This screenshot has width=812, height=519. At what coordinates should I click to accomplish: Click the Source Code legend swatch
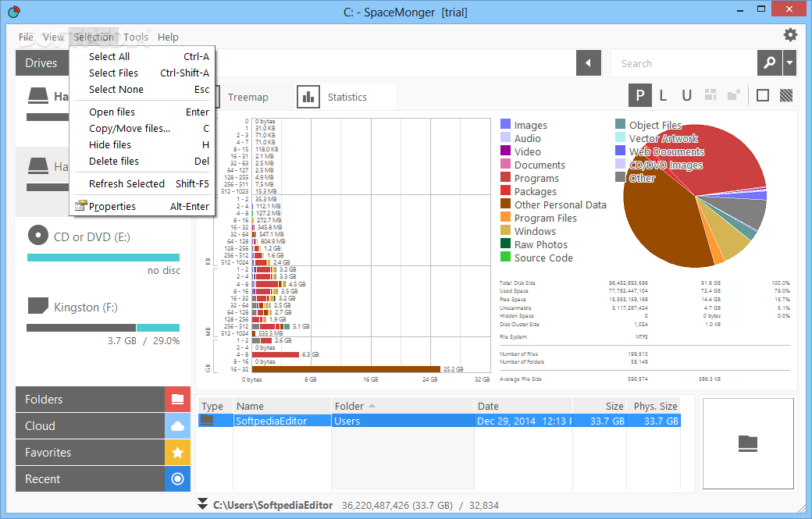coord(505,257)
